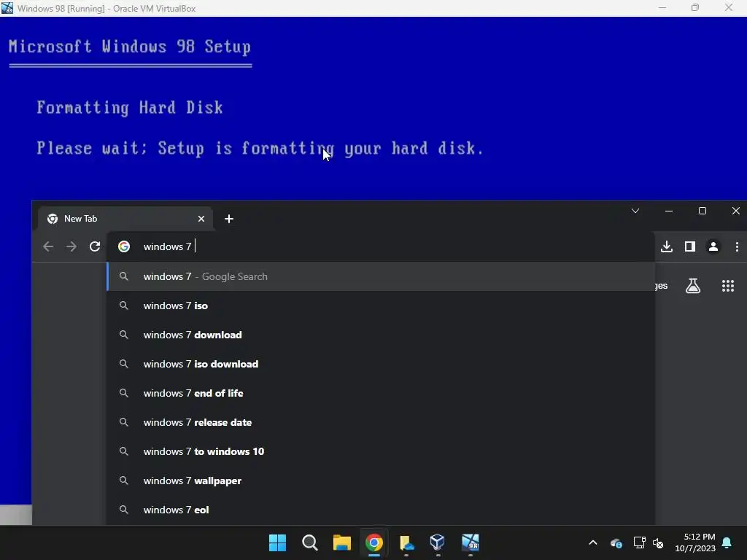Open a new Chrome tab
This screenshot has height=560, width=747.
point(228,219)
